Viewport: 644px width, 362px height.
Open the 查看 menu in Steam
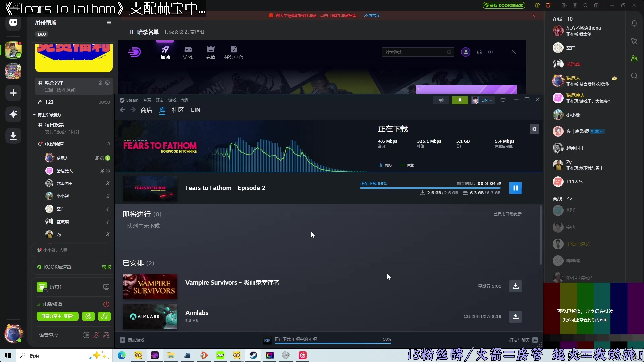click(147, 100)
